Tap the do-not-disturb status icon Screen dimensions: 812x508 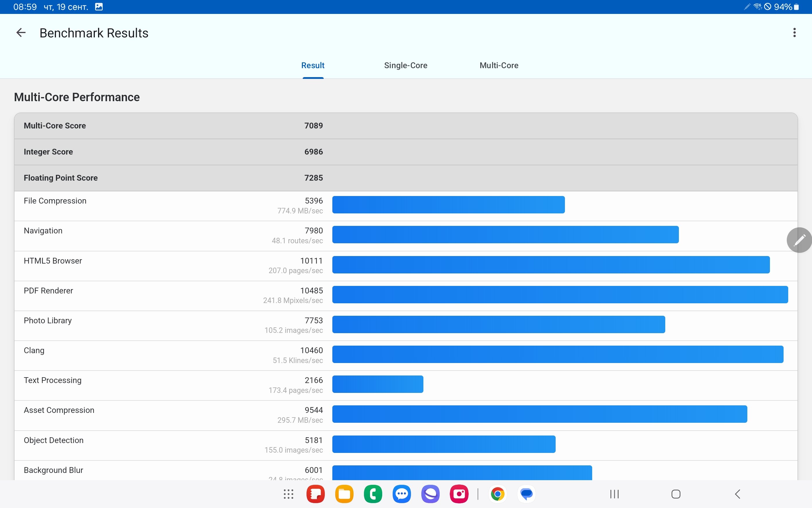768,7
